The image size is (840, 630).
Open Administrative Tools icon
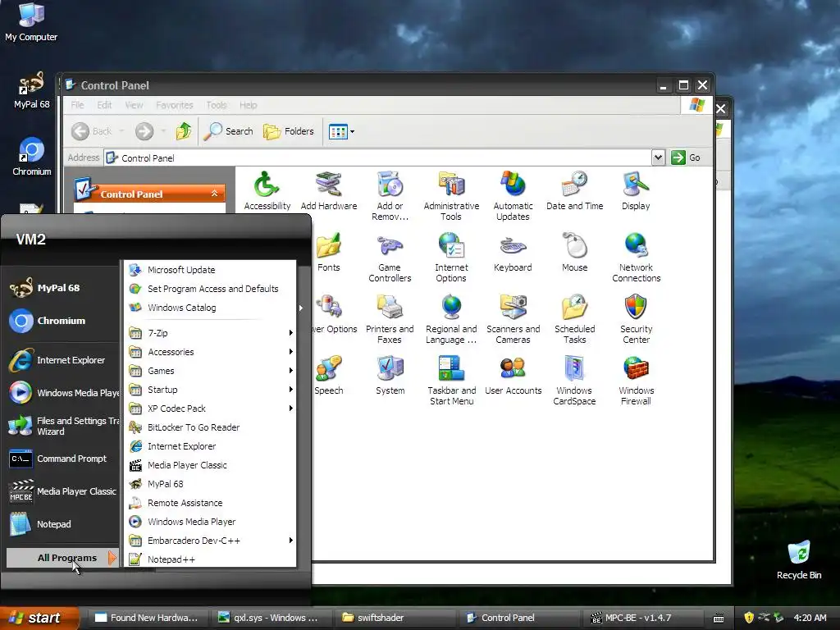point(451,196)
